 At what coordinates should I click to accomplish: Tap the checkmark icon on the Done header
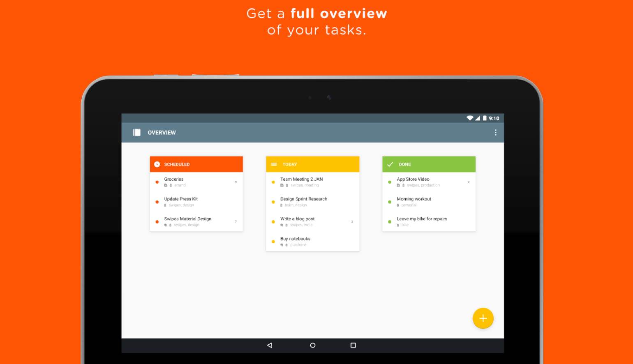[x=390, y=164]
